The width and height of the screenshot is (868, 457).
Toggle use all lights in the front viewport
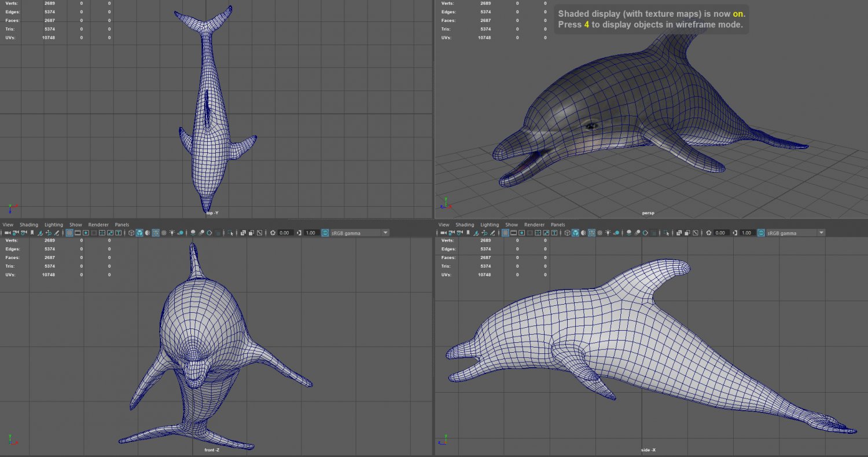(172, 233)
